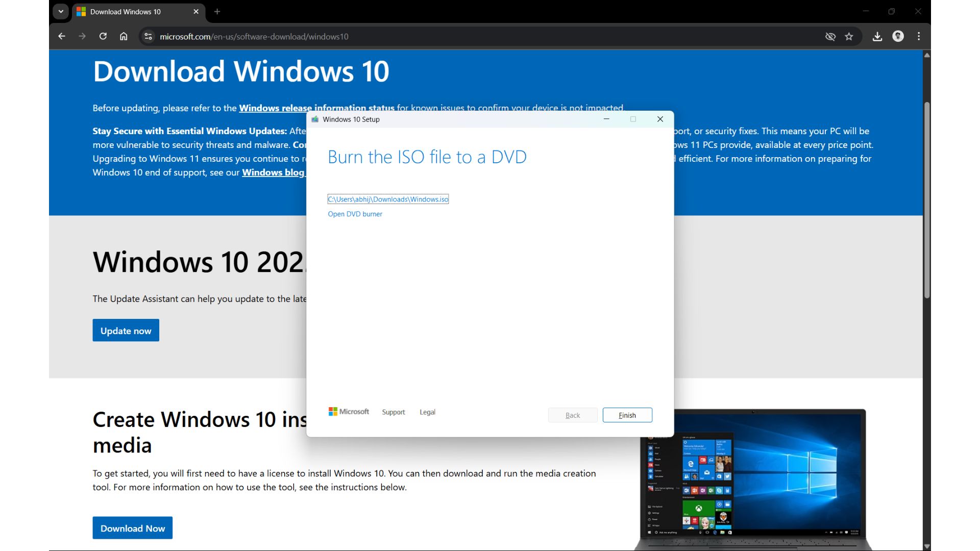
Task: Bookmark this page with the star
Action: coord(849,36)
